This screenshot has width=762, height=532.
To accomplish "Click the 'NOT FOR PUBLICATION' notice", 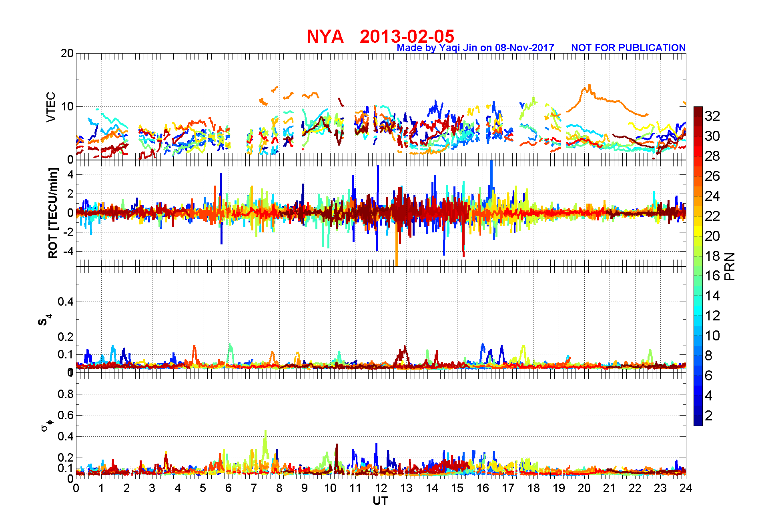I will 628,48.
